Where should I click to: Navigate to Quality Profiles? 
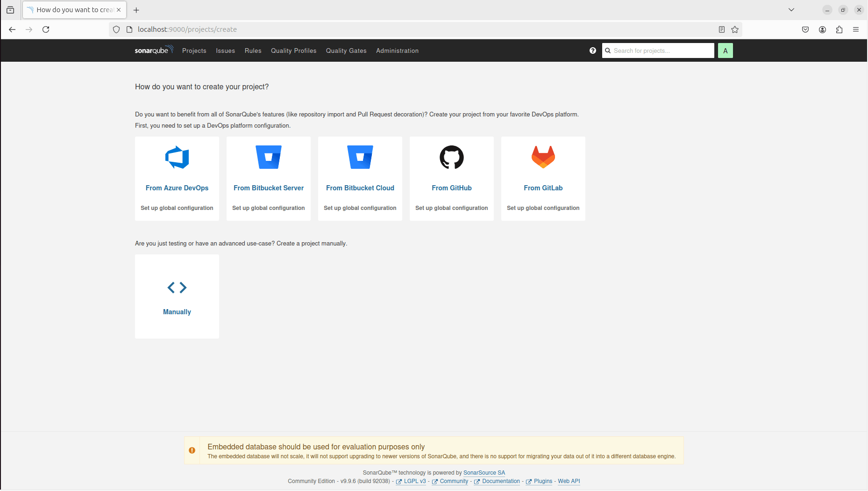click(x=293, y=51)
